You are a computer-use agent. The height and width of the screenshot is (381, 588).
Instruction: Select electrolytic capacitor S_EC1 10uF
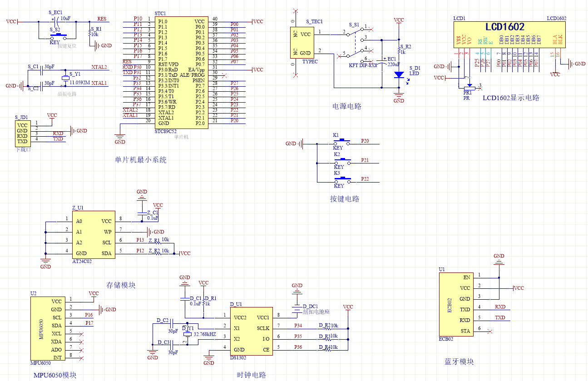coord(57,22)
